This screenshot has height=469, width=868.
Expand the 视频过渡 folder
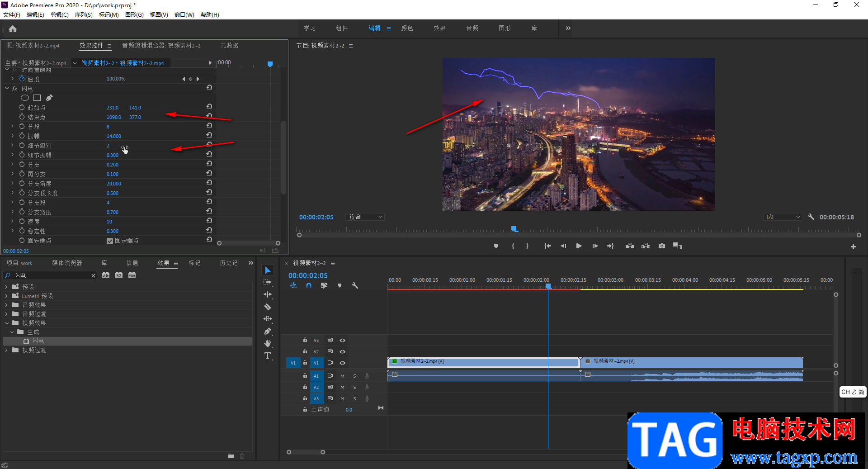coord(6,350)
